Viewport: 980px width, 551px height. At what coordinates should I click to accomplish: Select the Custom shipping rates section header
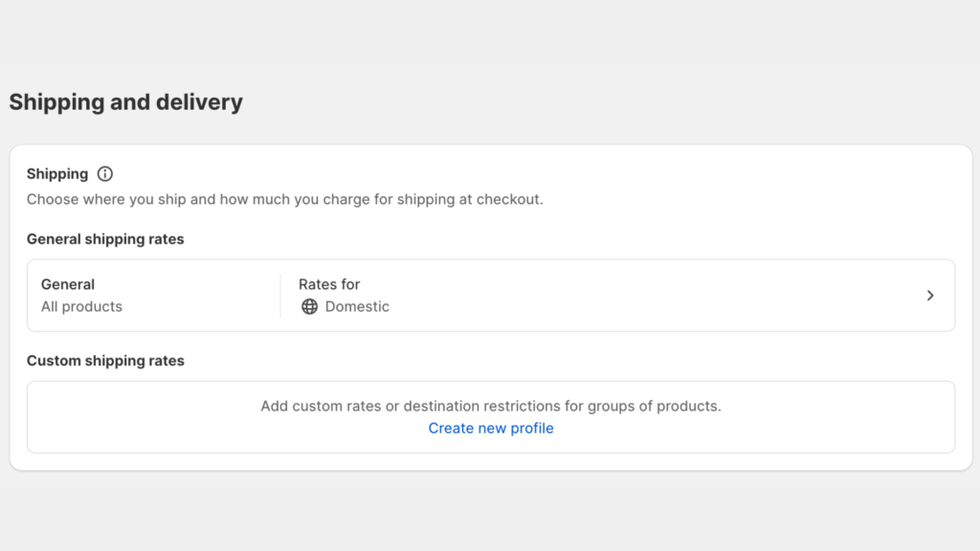tap(103, 361)
